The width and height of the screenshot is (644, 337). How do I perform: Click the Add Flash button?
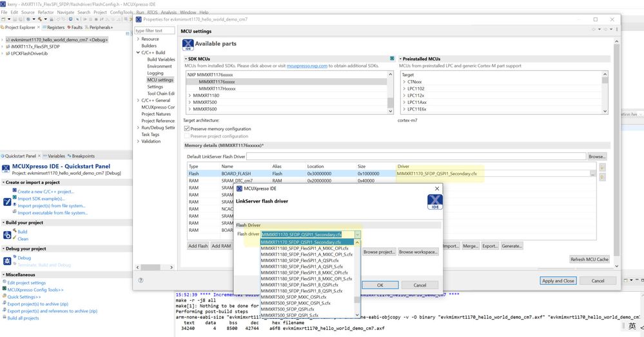pyautogui.click(x=198, y=246)
